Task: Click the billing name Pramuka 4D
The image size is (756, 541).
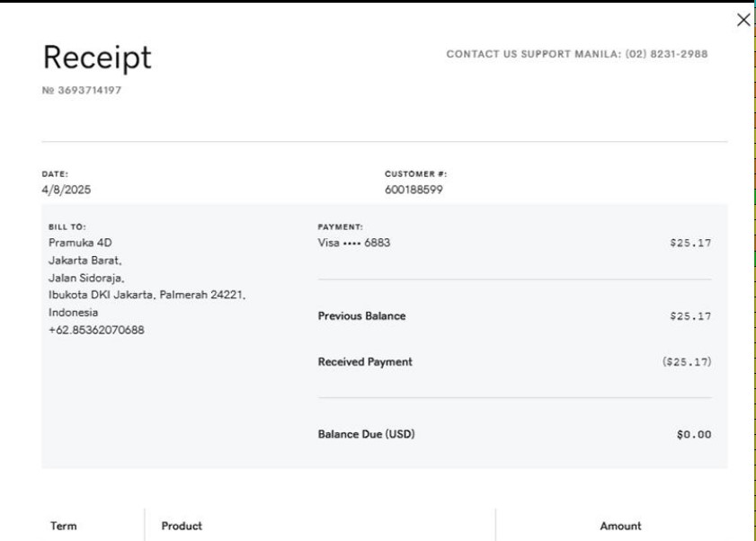Action: coord(80,243)
